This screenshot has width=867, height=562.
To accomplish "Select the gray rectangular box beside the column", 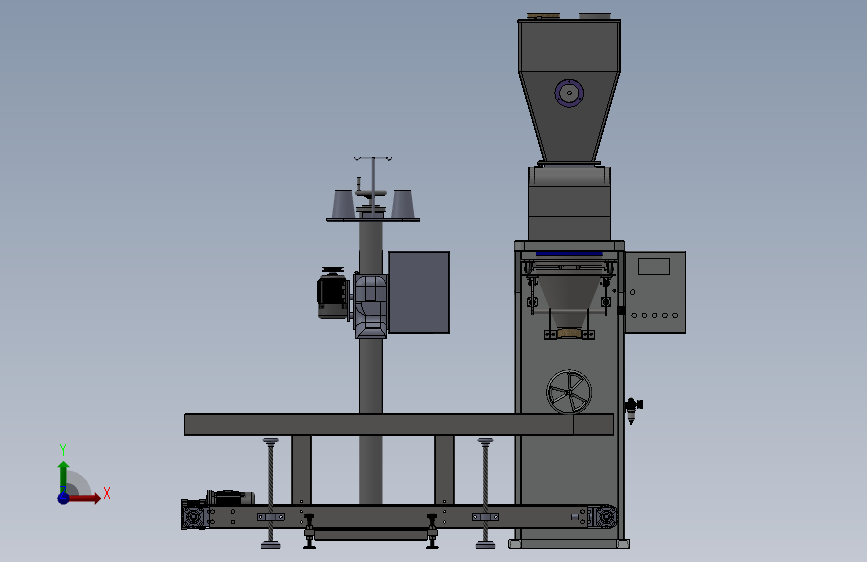I will [x=419, y=292].
